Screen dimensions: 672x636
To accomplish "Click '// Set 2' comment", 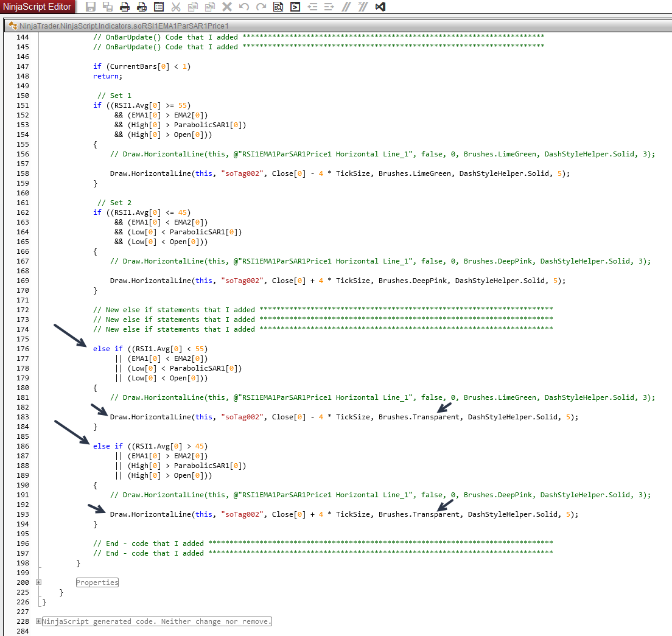I will [114, 203].
